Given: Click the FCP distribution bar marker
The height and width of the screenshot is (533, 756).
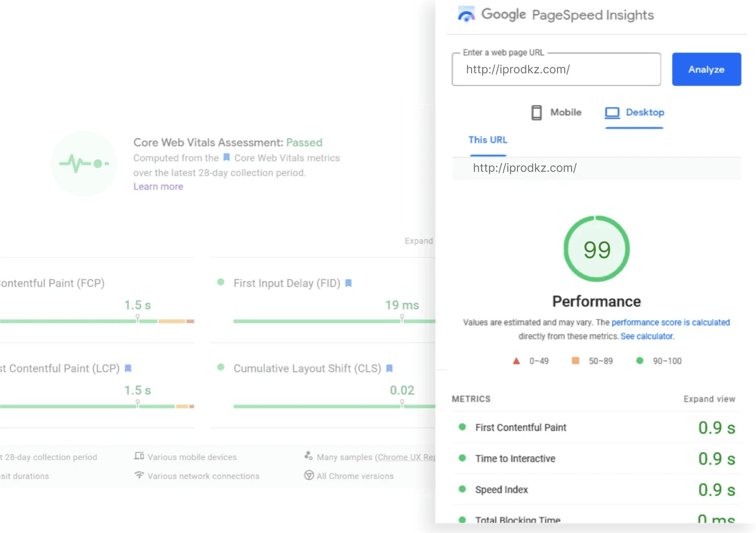Looking at the screenshot, I should [137, 318].
